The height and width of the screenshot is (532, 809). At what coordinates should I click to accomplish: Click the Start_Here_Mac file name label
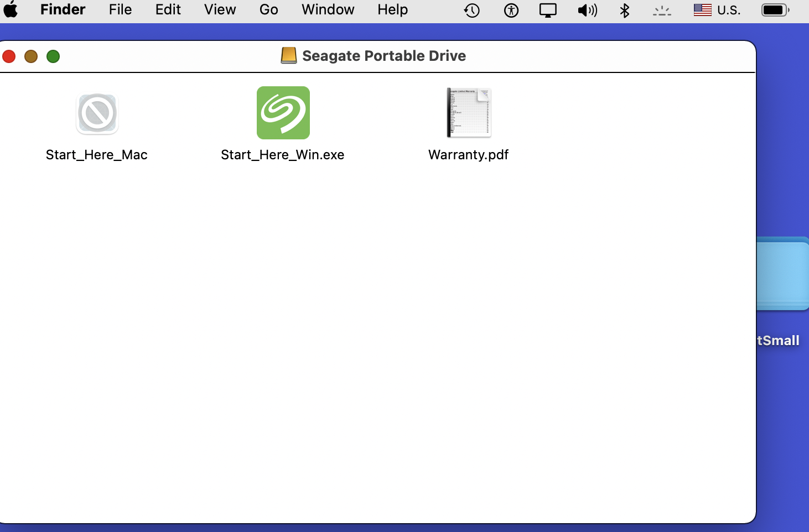[97, 155]
